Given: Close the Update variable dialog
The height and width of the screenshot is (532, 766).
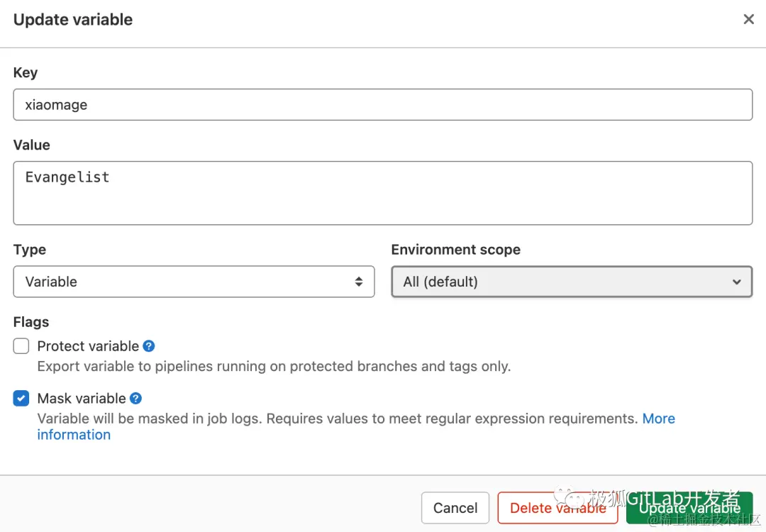Looking at the screenshot, I should coord(748,20).
